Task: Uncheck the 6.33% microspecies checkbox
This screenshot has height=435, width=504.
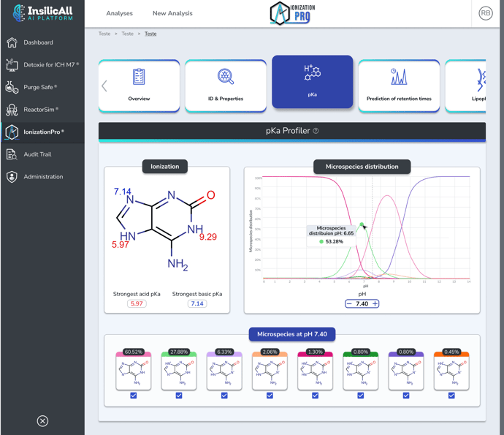Action: coord(224,396)
